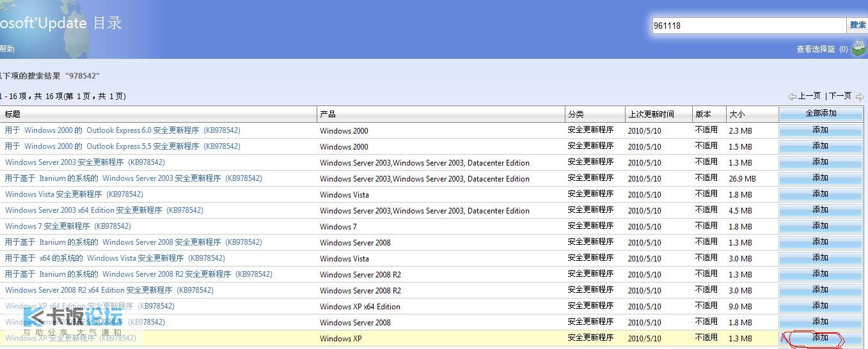This screenshot has height=349, width=868.
Task: Open x64 Windows Vista security update link
Action: [115, 258]
